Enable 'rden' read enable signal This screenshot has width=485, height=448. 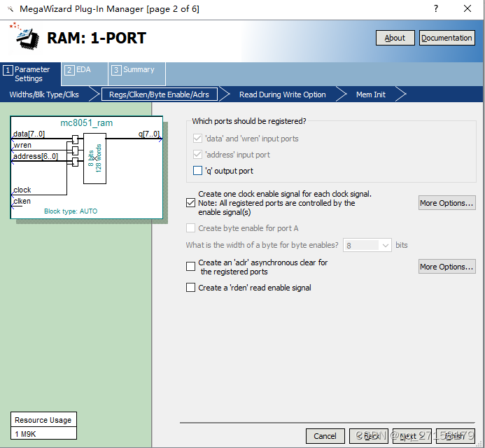click(190, 288)
